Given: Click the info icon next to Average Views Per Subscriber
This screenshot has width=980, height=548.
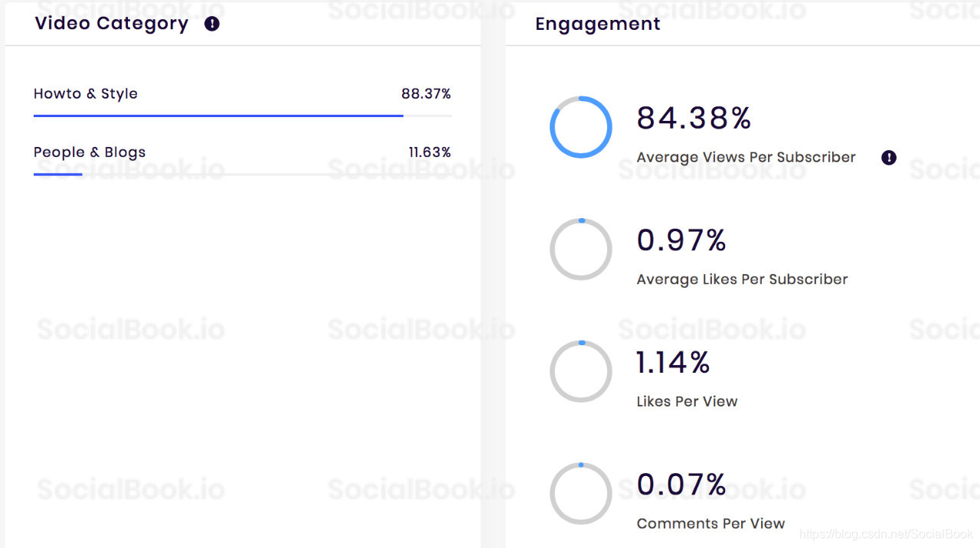Looking at the screenshot, I should point(888,158).
